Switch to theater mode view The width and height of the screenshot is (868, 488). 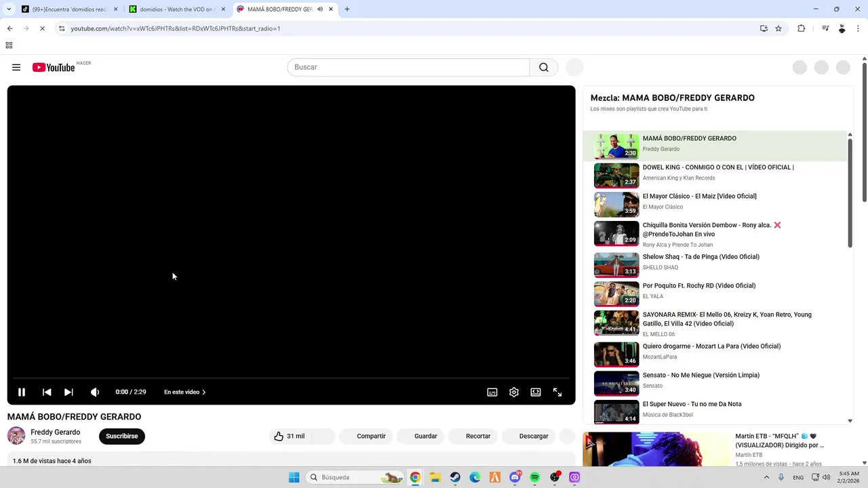click(x=536, y=392)
